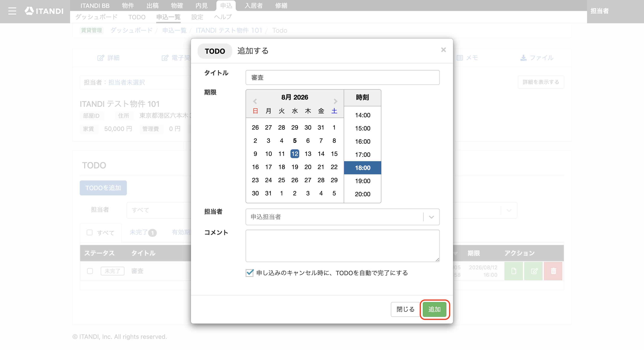The width and height of the screenshot is (644, 350).
Task: Select the 修繕 top tab
Action: click(281, 5)
